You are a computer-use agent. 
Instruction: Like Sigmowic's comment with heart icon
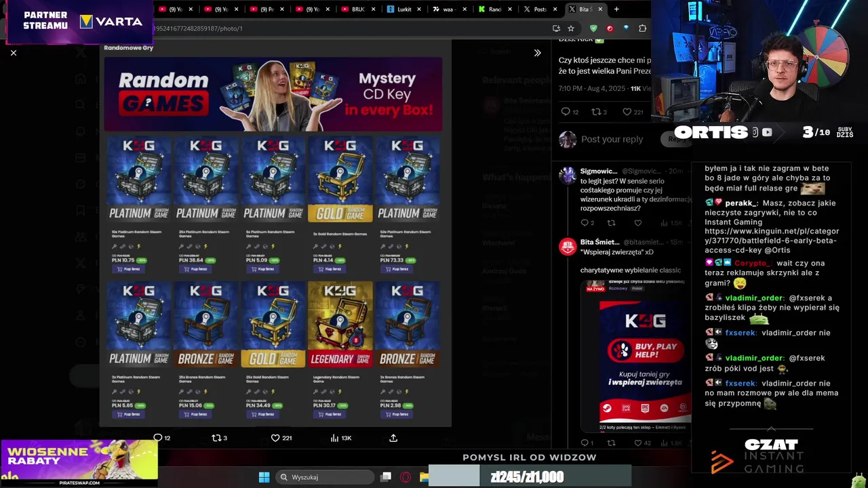coord(637,223)
